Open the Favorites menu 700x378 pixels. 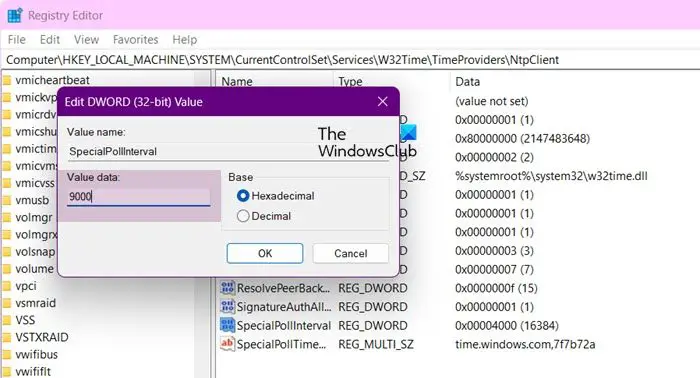pos(135,40)
